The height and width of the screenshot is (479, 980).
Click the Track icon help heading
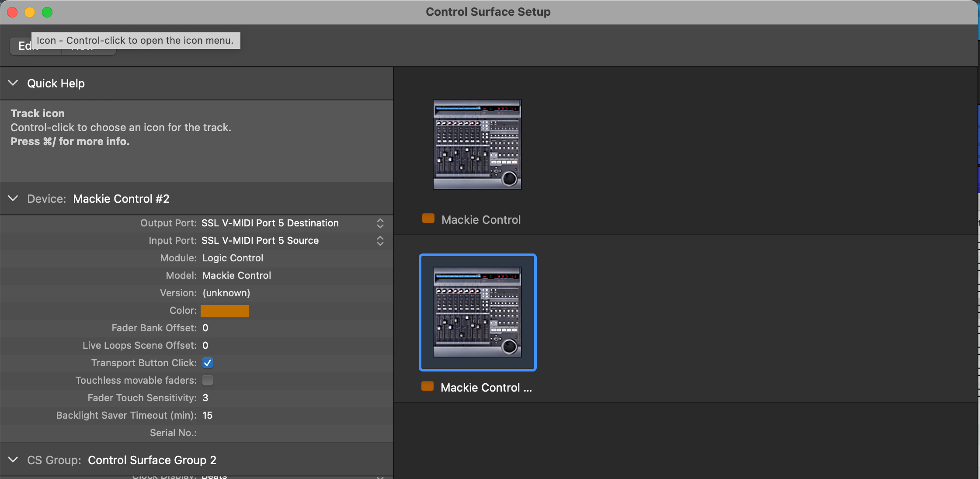pyautogui.click(x=38, y=113)
